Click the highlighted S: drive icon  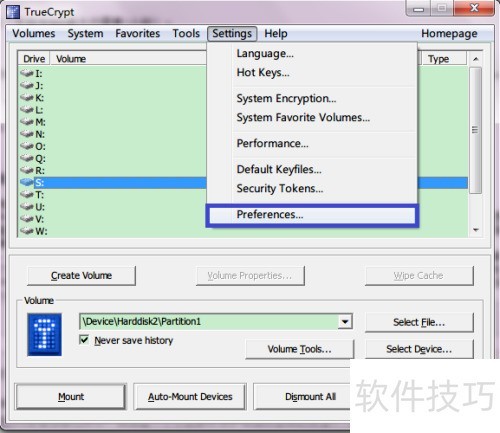tap(27, 182)
